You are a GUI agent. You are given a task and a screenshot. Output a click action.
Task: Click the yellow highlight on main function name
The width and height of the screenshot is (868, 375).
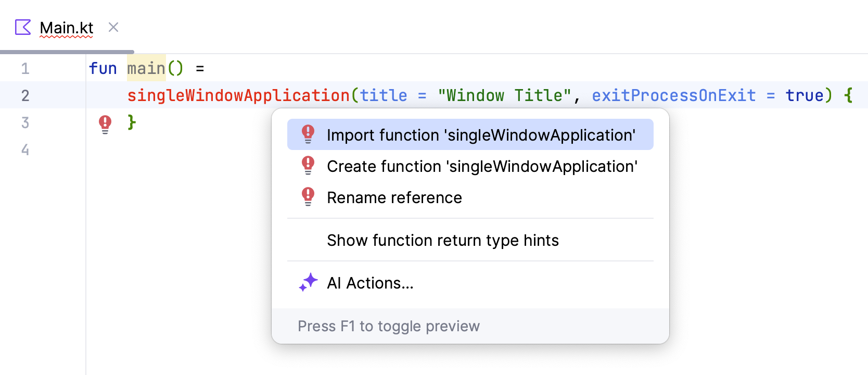tap(146, 68)
